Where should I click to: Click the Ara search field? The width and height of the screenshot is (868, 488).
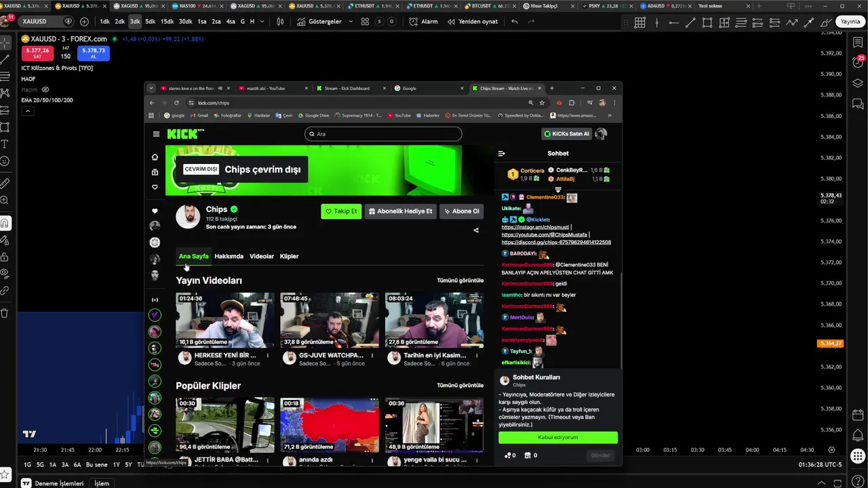pos(383,134)
